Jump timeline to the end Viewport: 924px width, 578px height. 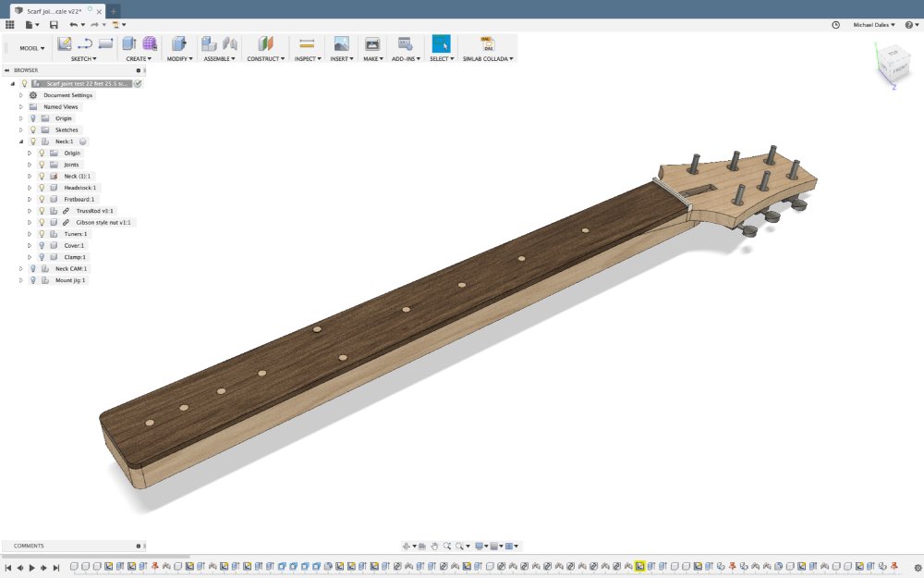click(56, 568)
